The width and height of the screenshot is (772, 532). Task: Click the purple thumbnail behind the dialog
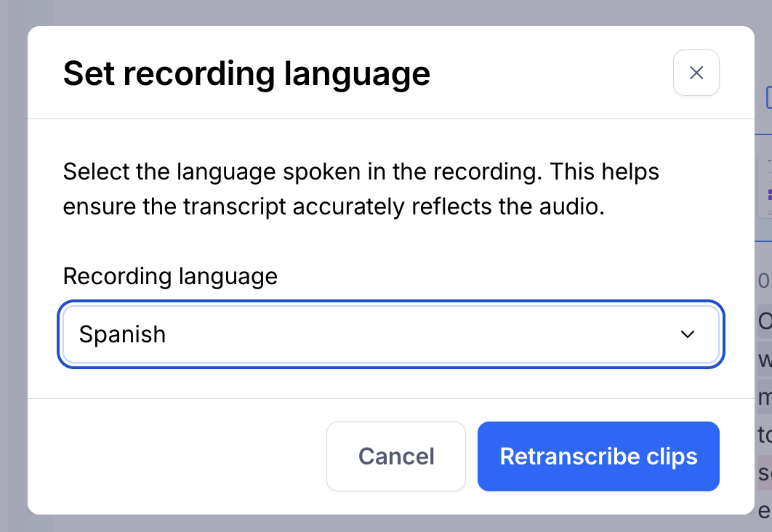click(x=767, y=194)
